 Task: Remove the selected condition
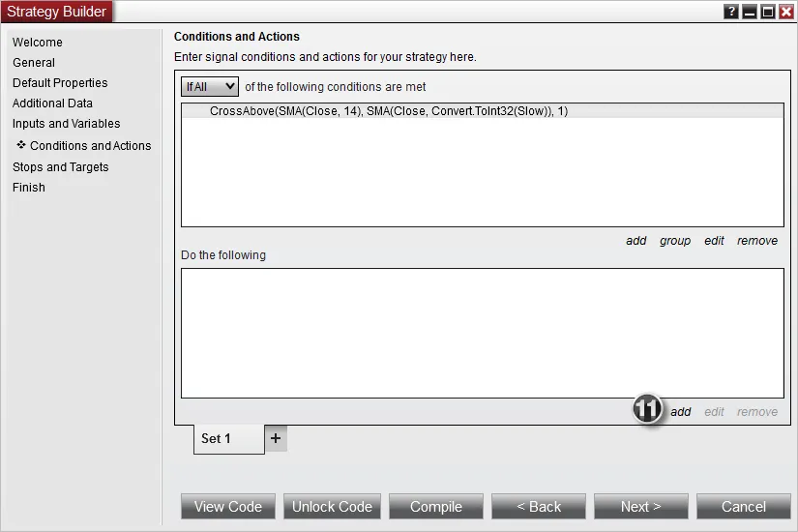pyautogui.click(x=757, y=241)
